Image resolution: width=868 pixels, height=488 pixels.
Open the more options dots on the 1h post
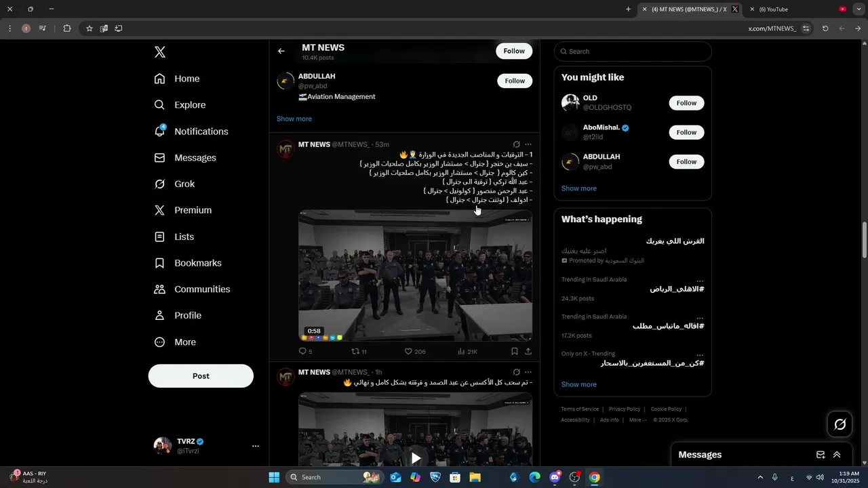click(528, 372)
